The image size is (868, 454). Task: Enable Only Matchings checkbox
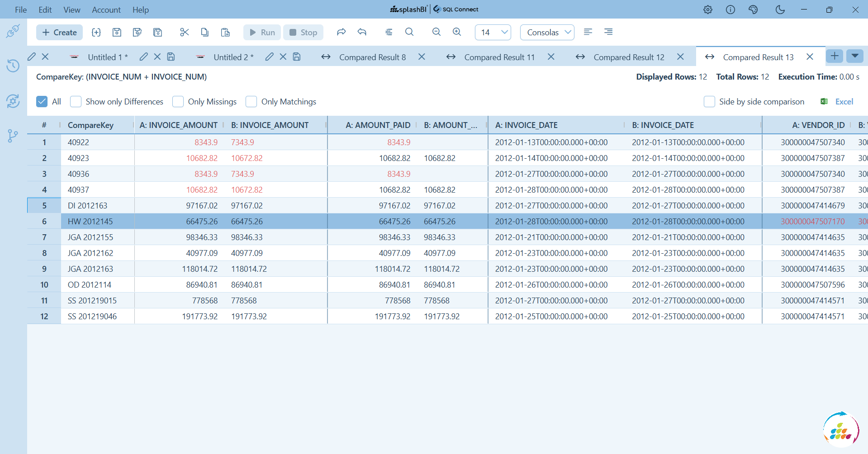[x=251, y=101]
